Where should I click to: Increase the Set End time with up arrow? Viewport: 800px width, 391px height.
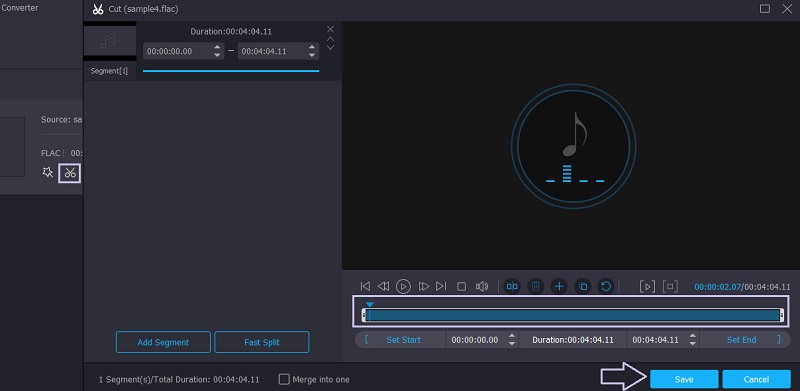(692, 336)
